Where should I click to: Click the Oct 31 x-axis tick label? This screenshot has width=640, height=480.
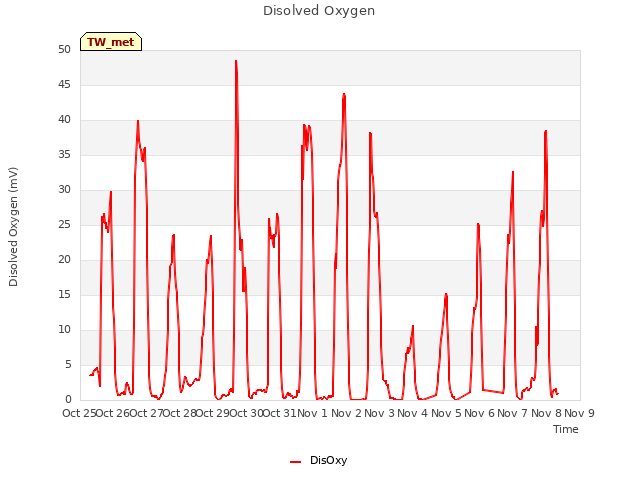click(x=279, y=413)
